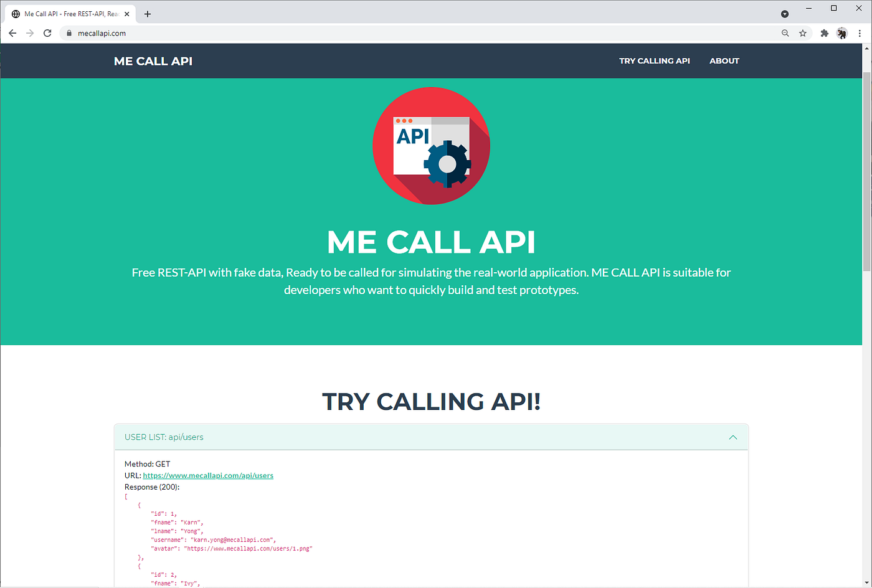
Task: Click the 'Response (200):' text
Action: pos(152,487)
